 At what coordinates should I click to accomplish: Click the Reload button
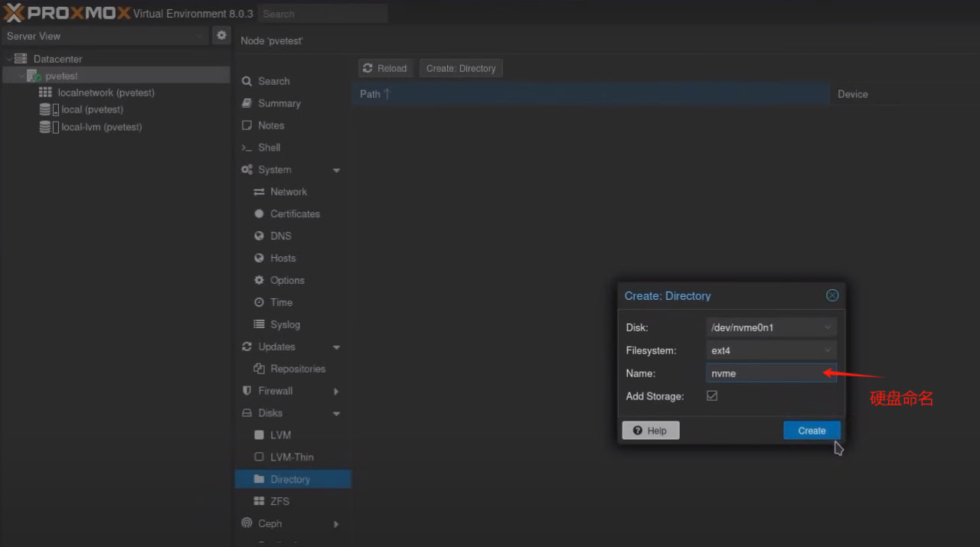386,68
